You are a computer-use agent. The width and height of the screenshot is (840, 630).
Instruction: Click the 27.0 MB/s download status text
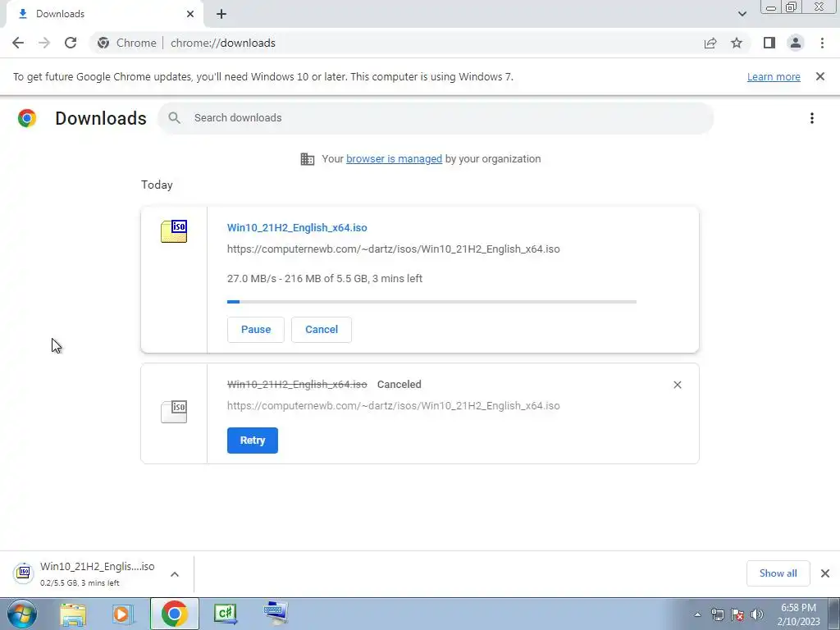tap(325, 279)
